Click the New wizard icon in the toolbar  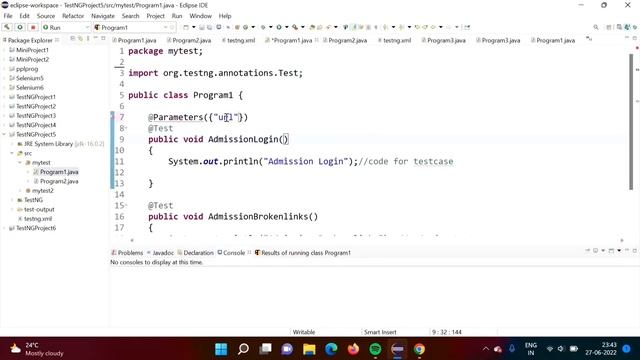click(186, 27)
